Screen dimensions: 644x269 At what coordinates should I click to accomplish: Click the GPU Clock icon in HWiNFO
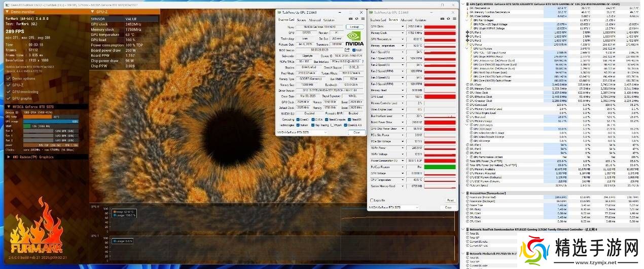tap(468, 84)
